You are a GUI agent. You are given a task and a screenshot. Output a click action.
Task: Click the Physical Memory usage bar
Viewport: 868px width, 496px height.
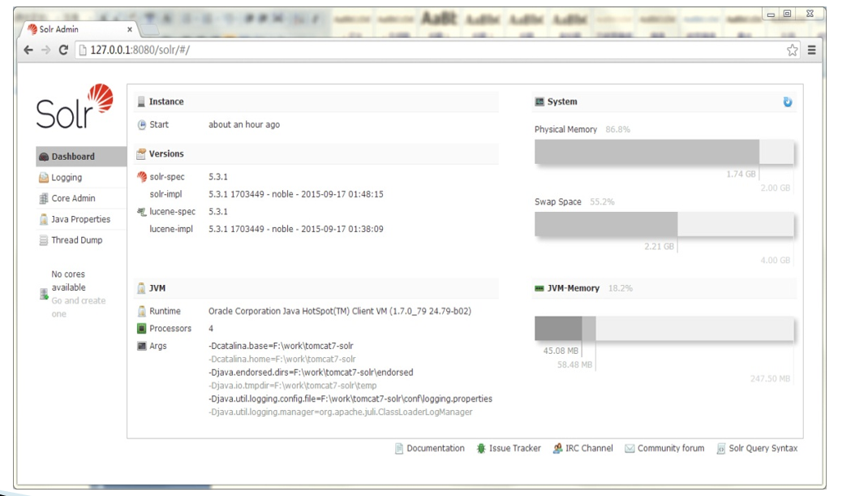pos(664,152)
